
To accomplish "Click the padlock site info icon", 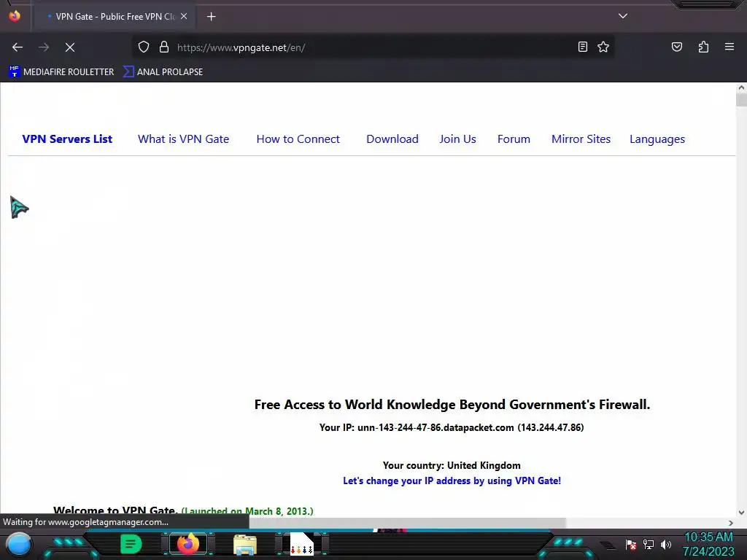I will (164, 47).
